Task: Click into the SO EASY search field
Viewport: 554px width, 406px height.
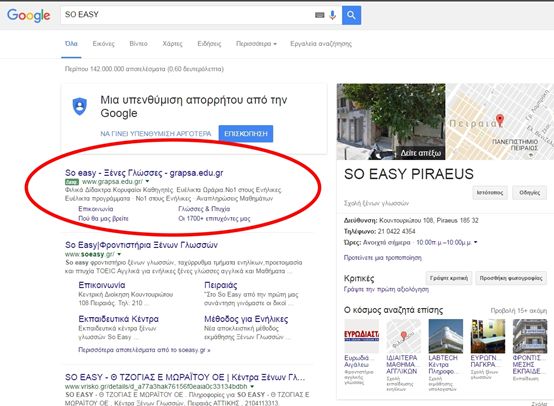Action: coord(187,15)
